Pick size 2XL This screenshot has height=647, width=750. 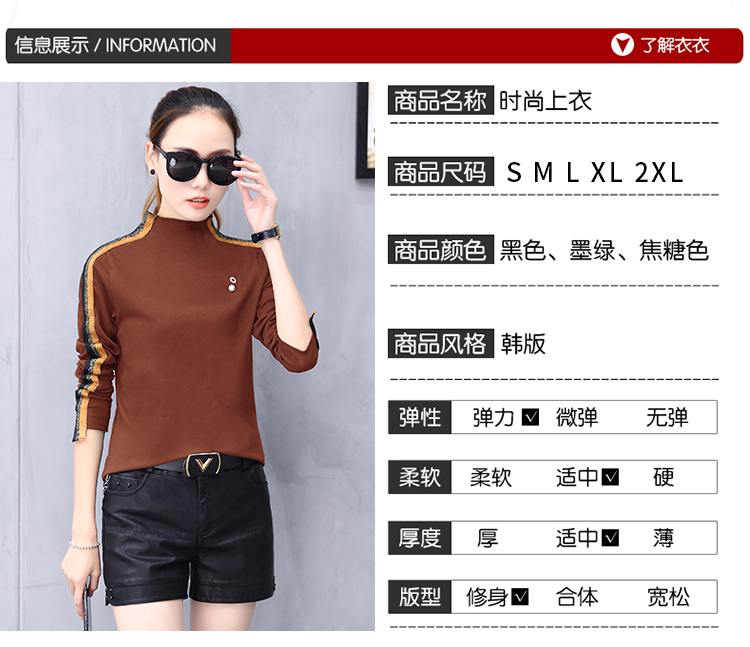[x=659, y=173]
